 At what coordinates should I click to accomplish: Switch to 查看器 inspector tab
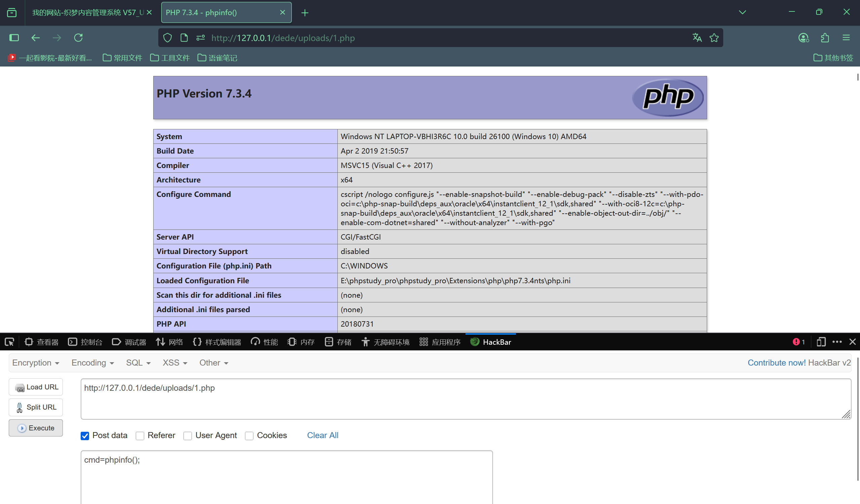(42, 342)
